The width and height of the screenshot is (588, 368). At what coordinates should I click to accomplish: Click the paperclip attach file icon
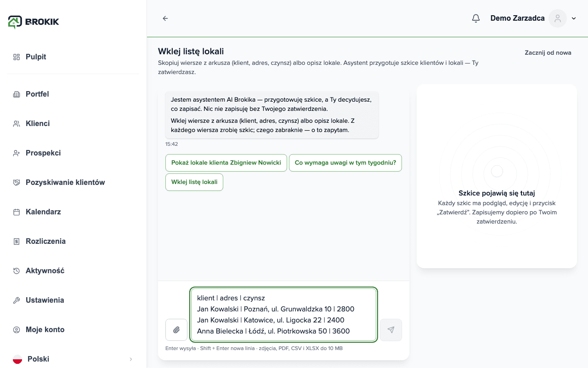[176, 330]
